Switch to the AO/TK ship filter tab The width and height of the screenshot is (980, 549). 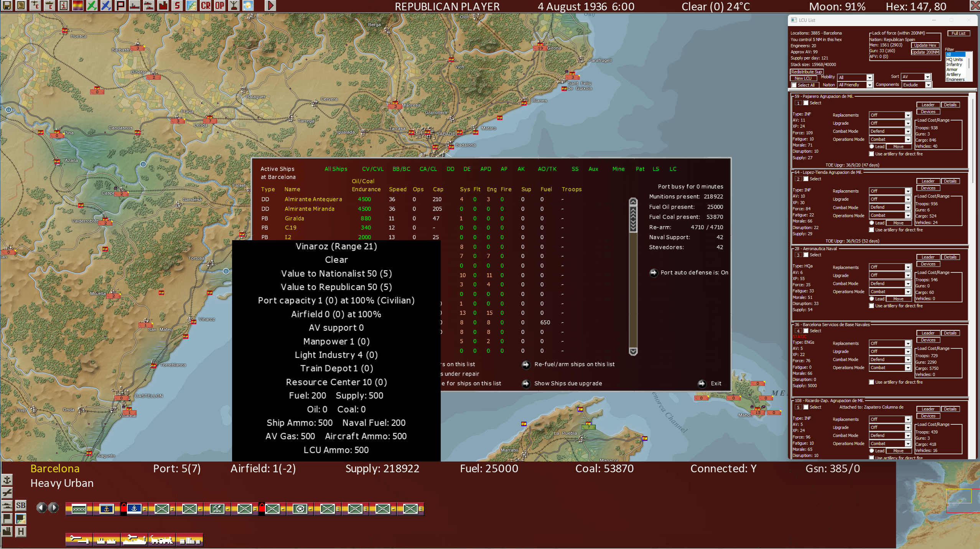547,169
